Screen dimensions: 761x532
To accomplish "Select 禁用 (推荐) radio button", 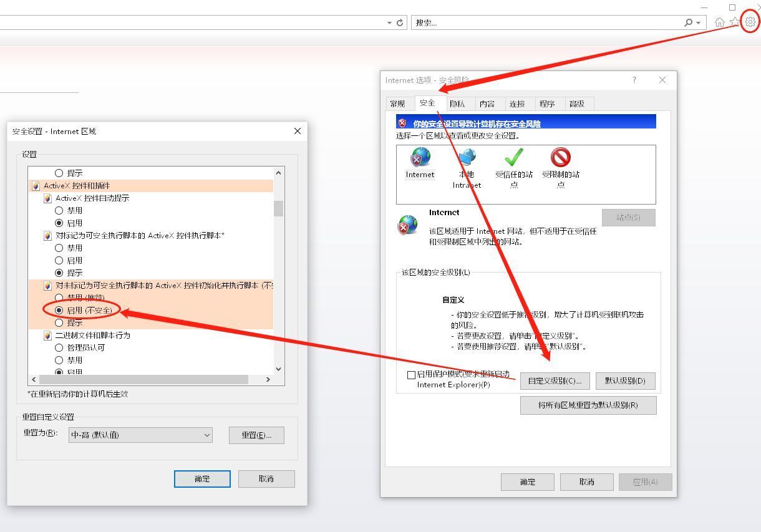I will [59, 298].
